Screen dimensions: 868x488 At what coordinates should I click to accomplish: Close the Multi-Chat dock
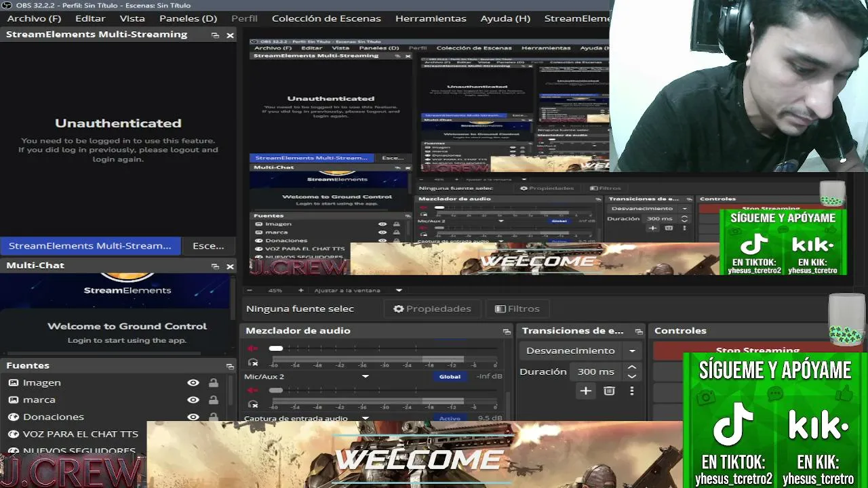click(x=230, y=266)
